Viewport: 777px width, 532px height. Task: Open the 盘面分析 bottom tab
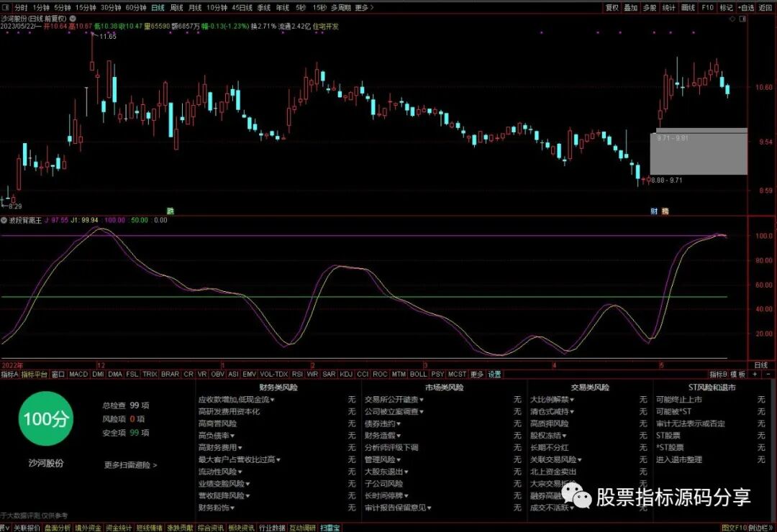click(57, 528)
